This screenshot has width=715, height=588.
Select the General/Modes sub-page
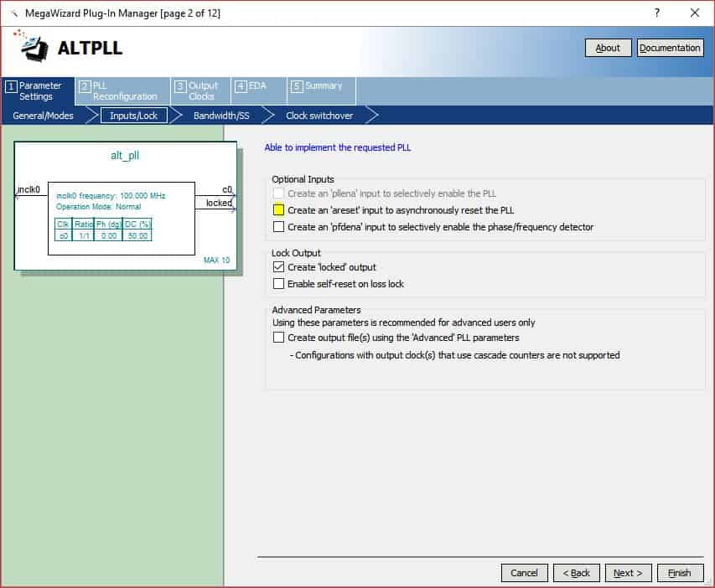(x=43, y=116)
